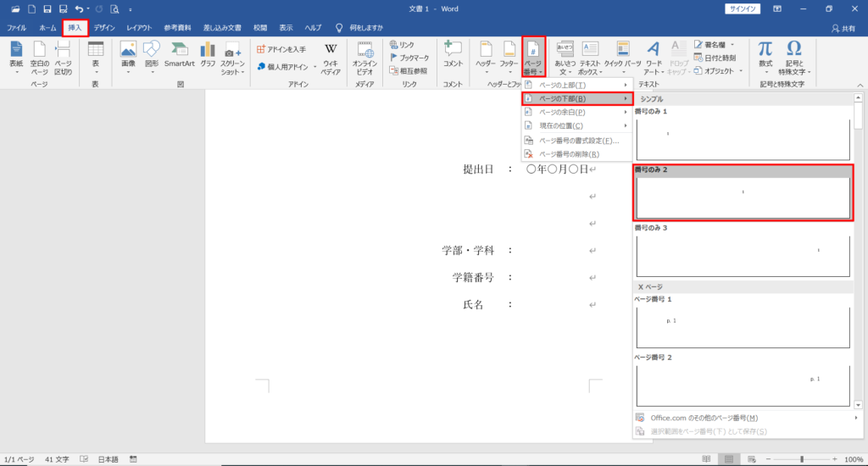The image size is (868, 466).
Task: Open the Wikipedia (ウィキペディア) add-in
Action: (331, 58)
